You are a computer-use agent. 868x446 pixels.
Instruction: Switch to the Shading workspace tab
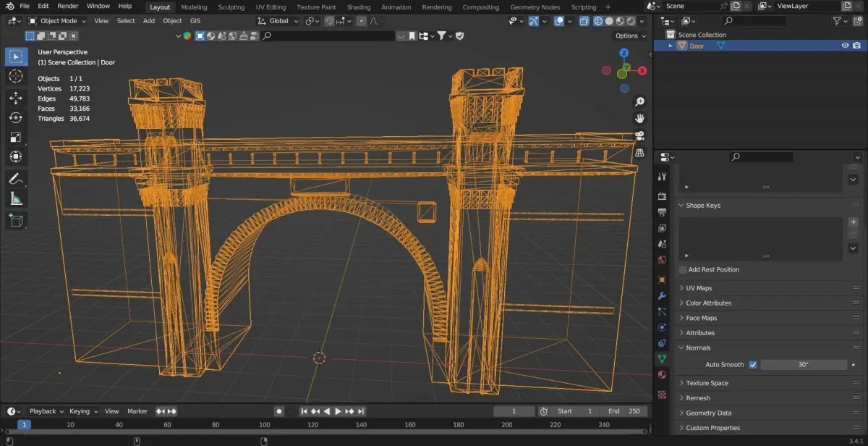pos(359,7)
